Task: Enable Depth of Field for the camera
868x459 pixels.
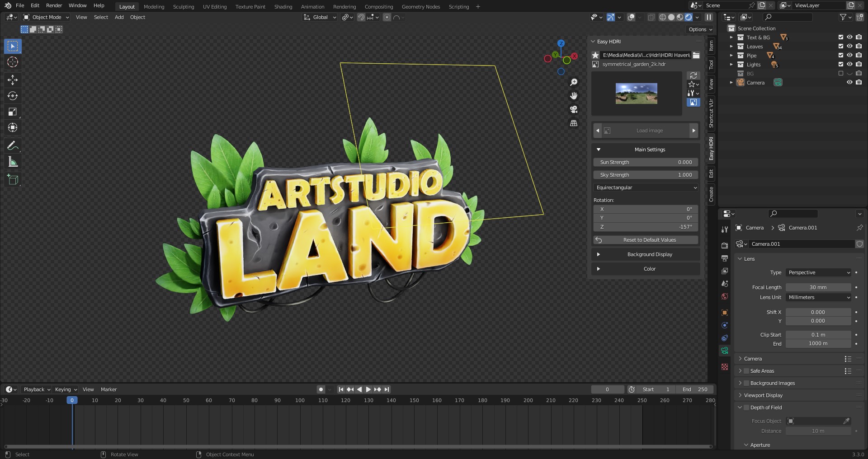Action: 746,407
